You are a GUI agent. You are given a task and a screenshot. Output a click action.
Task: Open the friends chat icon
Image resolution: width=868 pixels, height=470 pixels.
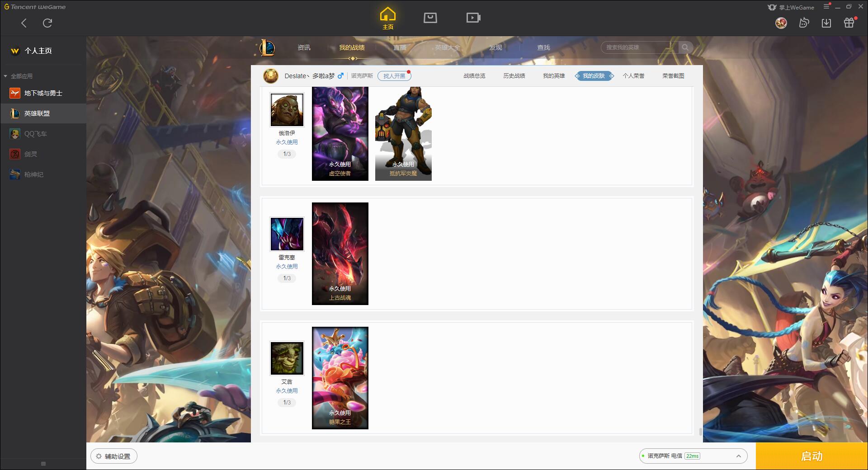[804, 23]
